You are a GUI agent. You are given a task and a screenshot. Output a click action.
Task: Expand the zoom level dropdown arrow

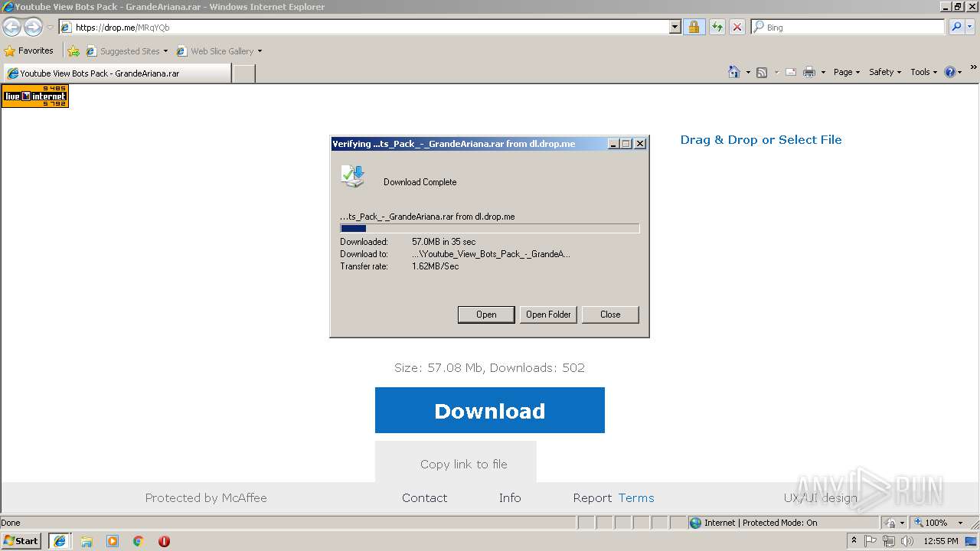click(960, 523)
